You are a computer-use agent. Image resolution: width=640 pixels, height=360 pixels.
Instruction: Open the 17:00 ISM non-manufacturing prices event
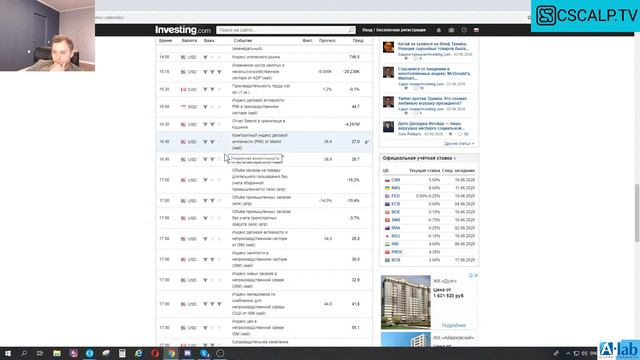click(258, 327)
